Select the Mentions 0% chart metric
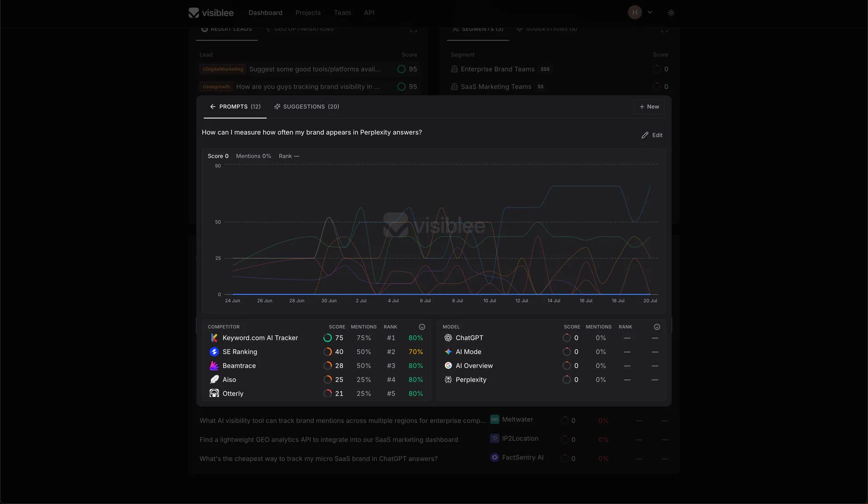The image size is (868, 504). click(x=254, y=156)
